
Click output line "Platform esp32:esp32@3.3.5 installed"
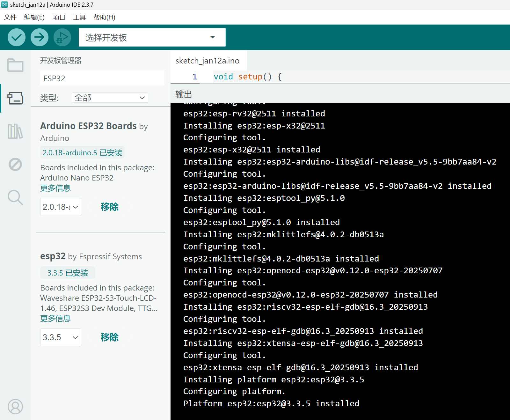[271, 403]
